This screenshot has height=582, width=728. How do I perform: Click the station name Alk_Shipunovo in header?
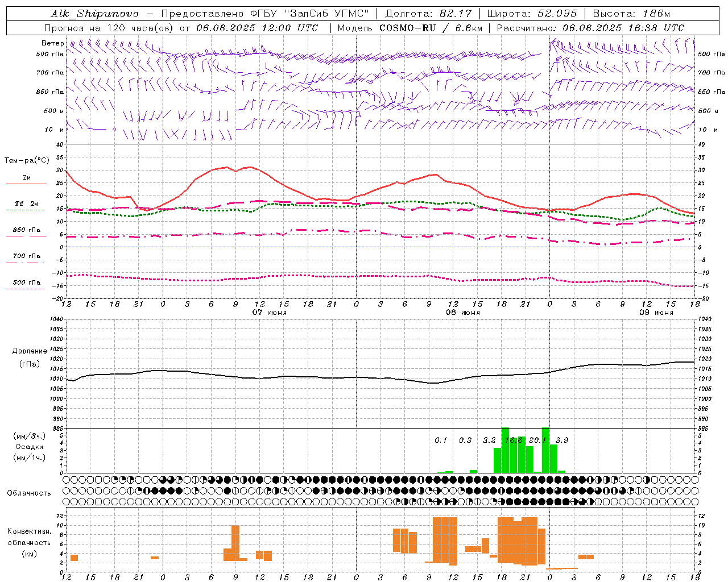pos(94,14)
